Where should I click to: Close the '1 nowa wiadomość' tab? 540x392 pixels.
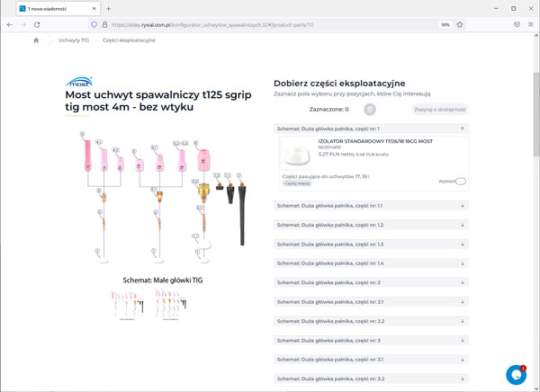[x=94, y=9]
